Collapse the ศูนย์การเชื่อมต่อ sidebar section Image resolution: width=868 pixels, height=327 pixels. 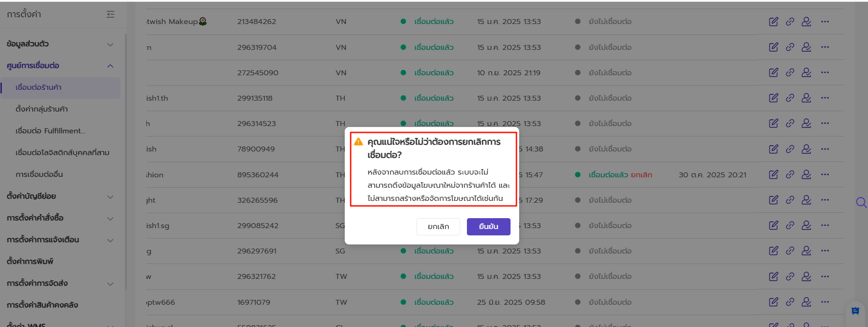coord(110,66)
